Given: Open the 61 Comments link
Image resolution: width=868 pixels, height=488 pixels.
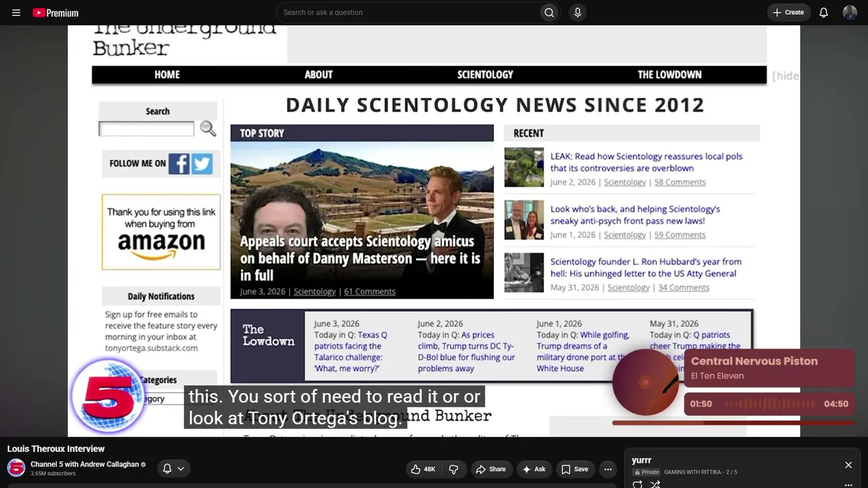Looking at the screenshot, I should pos(370,291).
